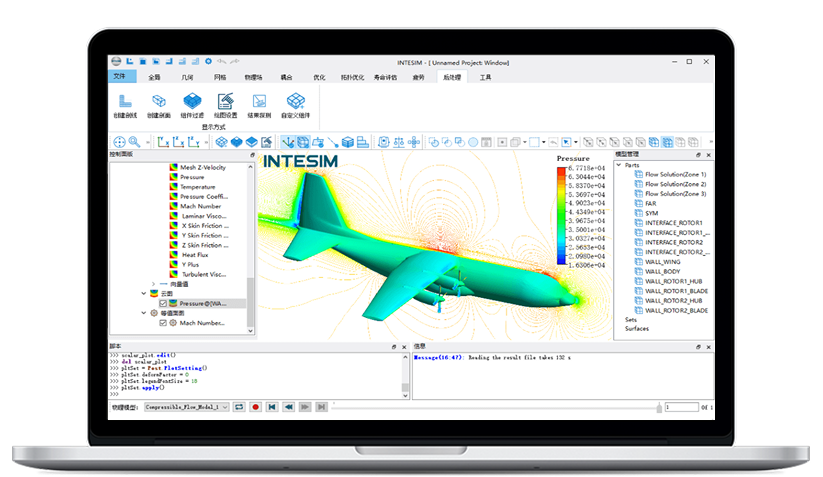Select Y Plus in the result tree
This screenshot has height=477, width=823.
click(190, 264)
